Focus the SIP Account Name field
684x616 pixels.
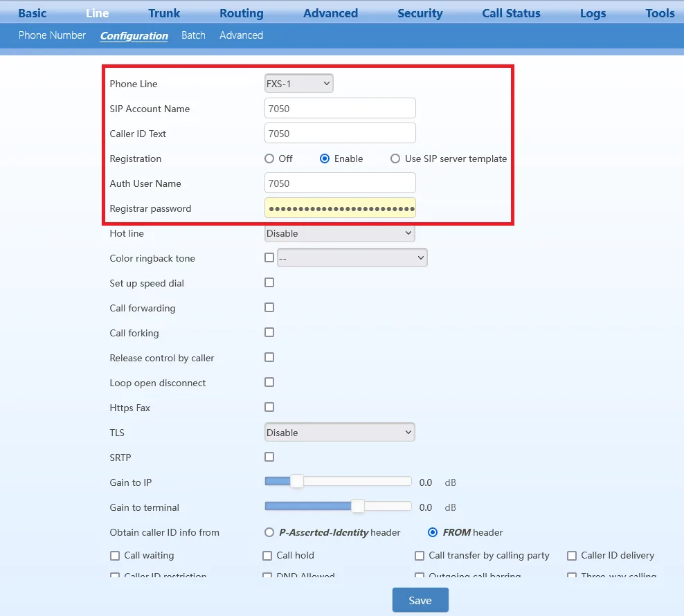point(340,108)
